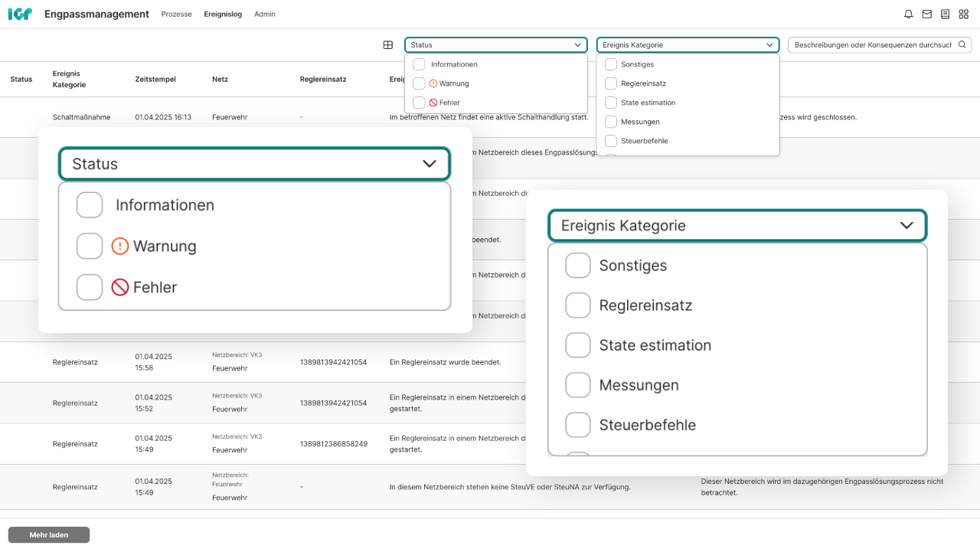This screenshot has width=980, height=552.
Task: Click the magnifier search icon
Action: click(962, 45)
